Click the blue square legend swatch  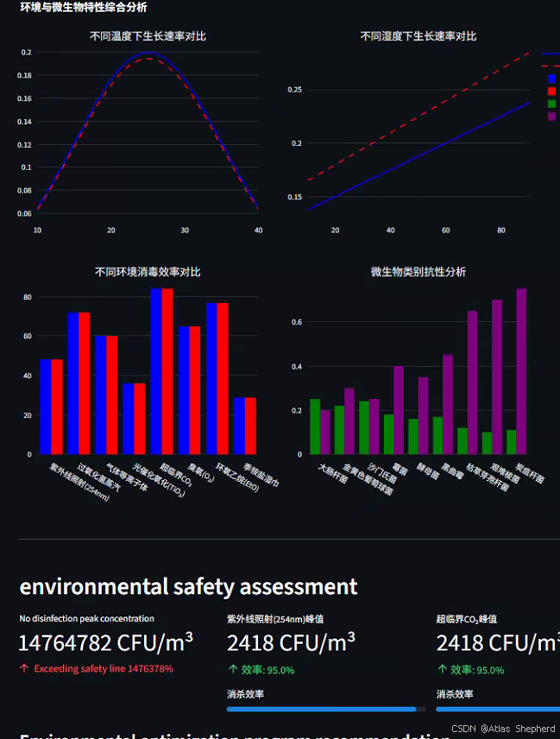click(552, 79)
